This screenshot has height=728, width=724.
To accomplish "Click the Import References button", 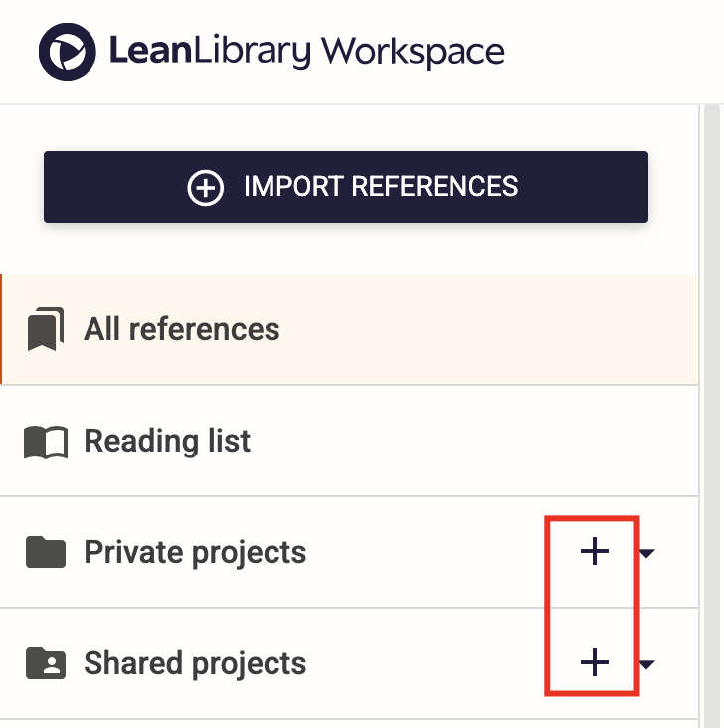I will 346,187.
